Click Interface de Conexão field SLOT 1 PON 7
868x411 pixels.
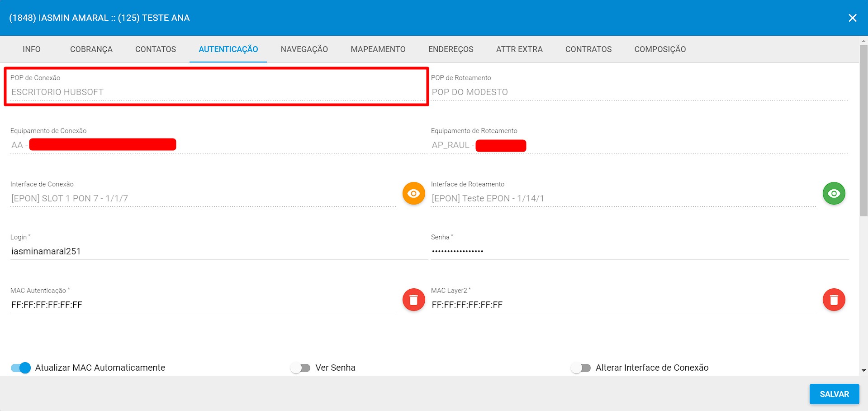[203, 198]
